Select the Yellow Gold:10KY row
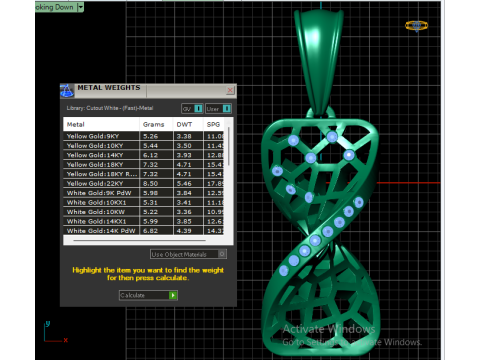The width and height of the screenshot is (480, 360). (x=143, y=146)
